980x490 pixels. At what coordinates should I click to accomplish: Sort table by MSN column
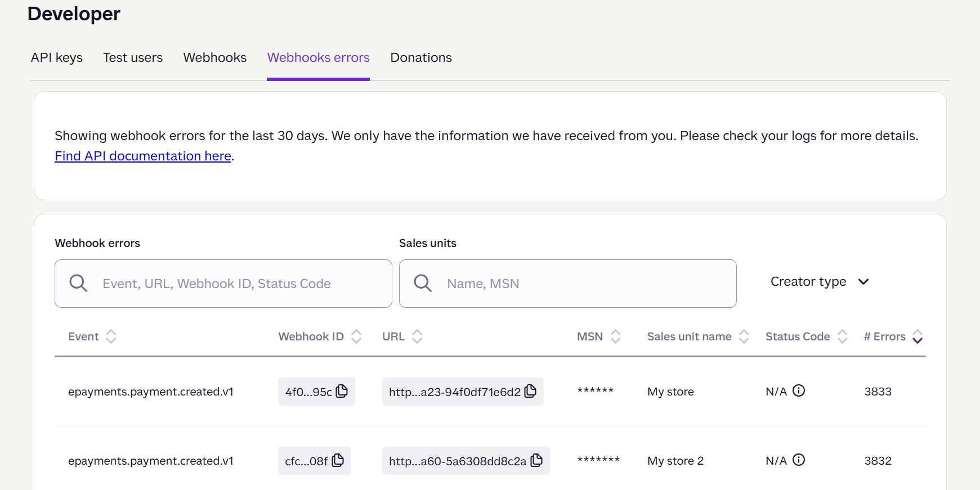[x=616, y=336]
